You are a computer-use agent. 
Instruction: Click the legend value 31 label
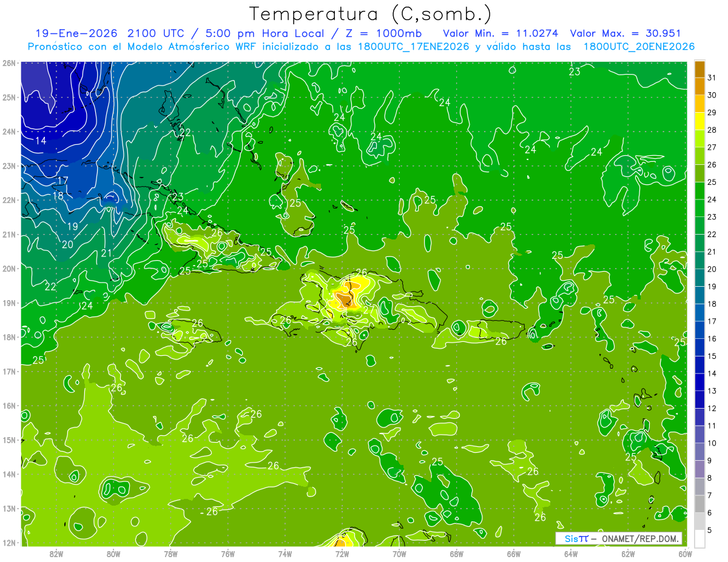coord(712,77)
